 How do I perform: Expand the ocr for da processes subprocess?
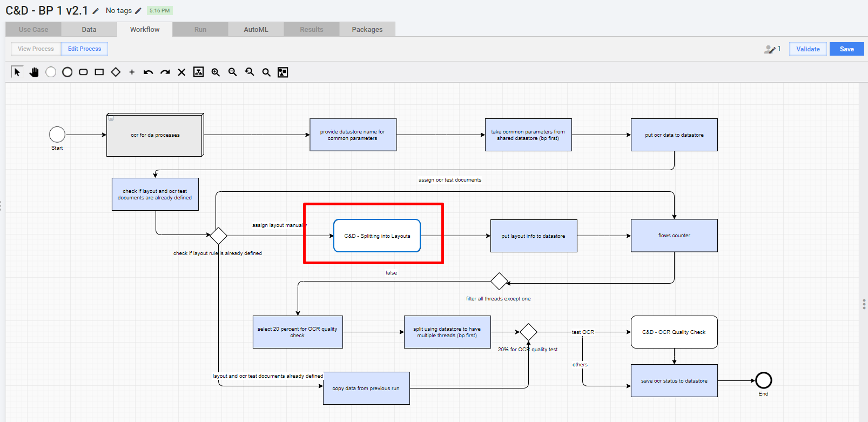(111, 118)
